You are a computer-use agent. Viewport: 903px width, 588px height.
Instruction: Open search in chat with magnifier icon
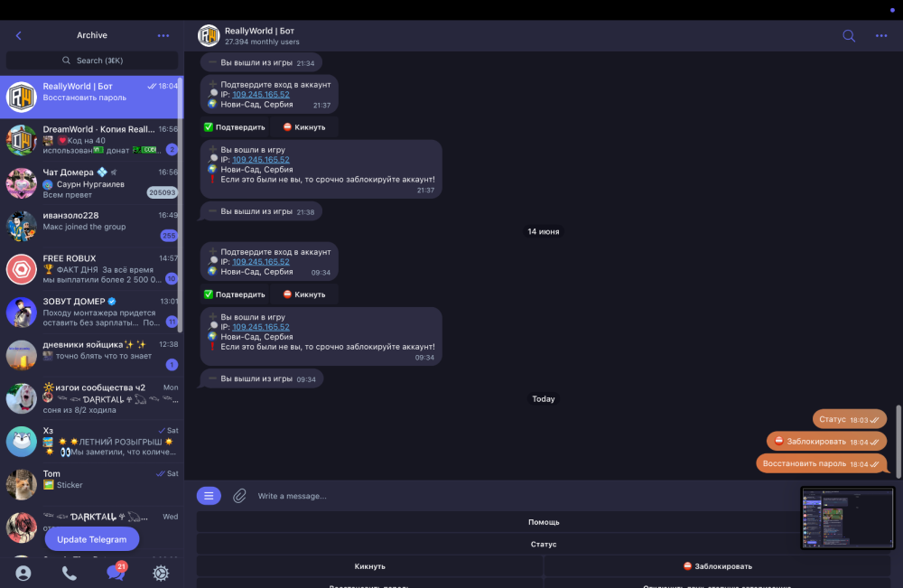pos(849,36)
